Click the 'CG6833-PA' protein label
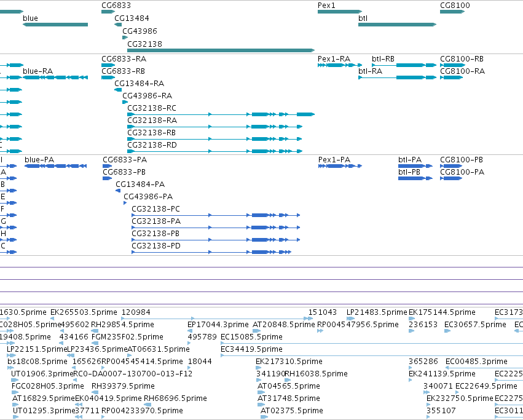Screen dimensions: 523x420 pos(125,160)
